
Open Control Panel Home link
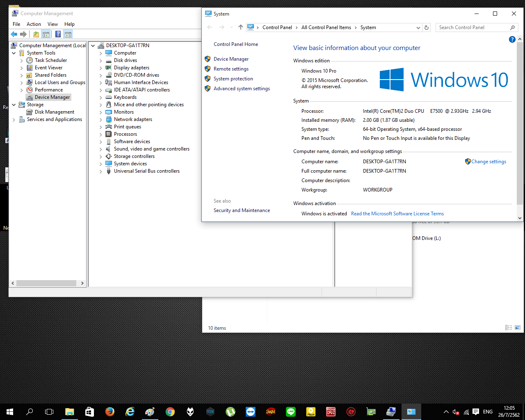point(236,44)
